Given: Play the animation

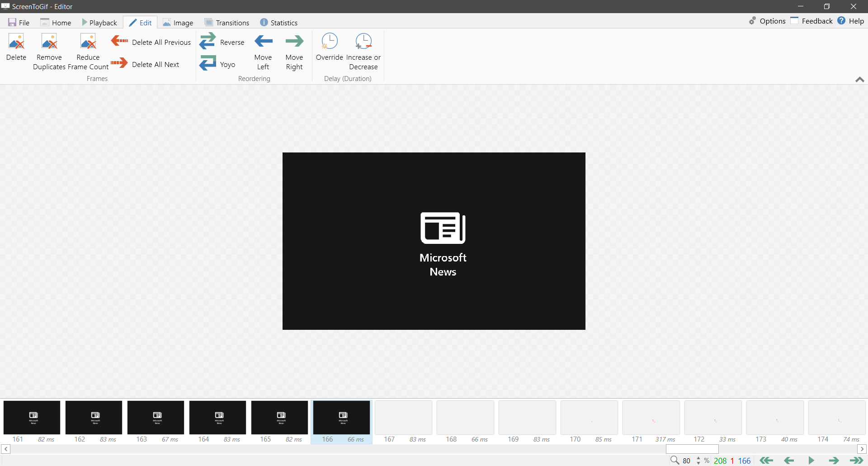Looking at the screenshot, I should [x=811, y=461].
